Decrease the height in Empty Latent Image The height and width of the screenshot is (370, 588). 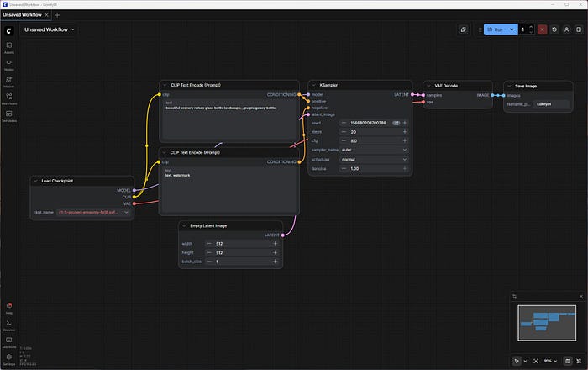[209, 252]
